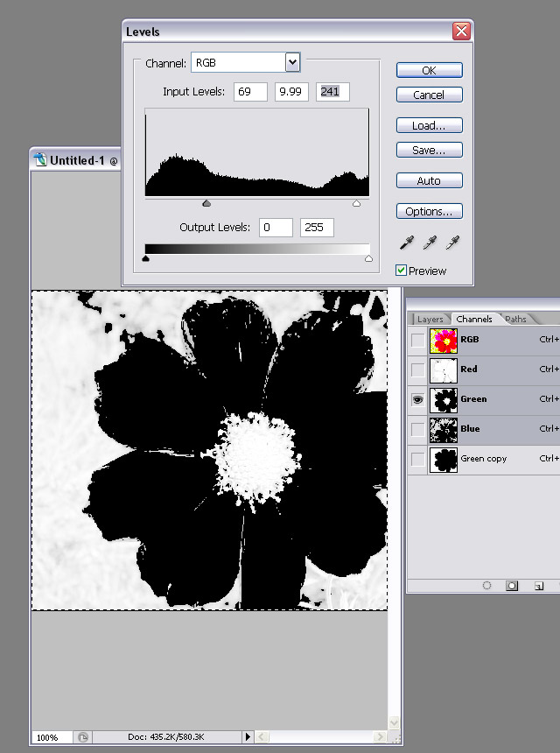Image resolution: width=560 pixels, height=753 pixels.
Task: Uncheck the Preview checkbox
Action: (402, 271)
